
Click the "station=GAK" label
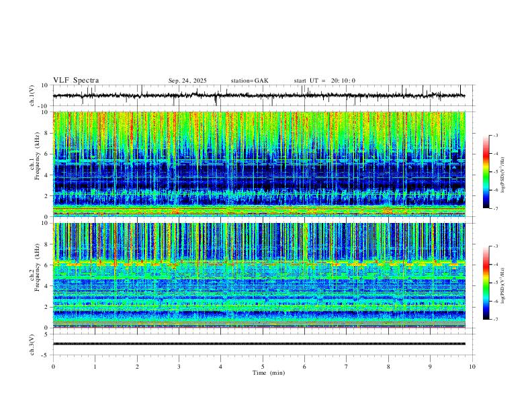[x=249, y=81]
